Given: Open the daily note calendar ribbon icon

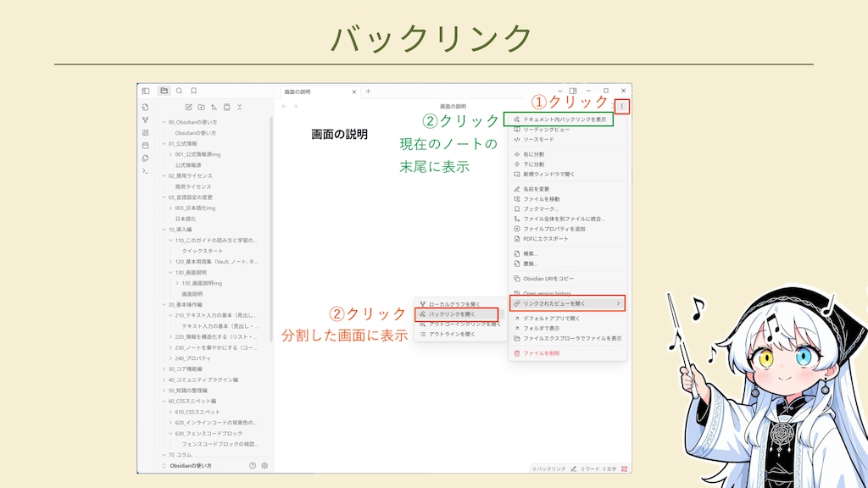Looking at the screenshot, I should (x=145, y=146).
